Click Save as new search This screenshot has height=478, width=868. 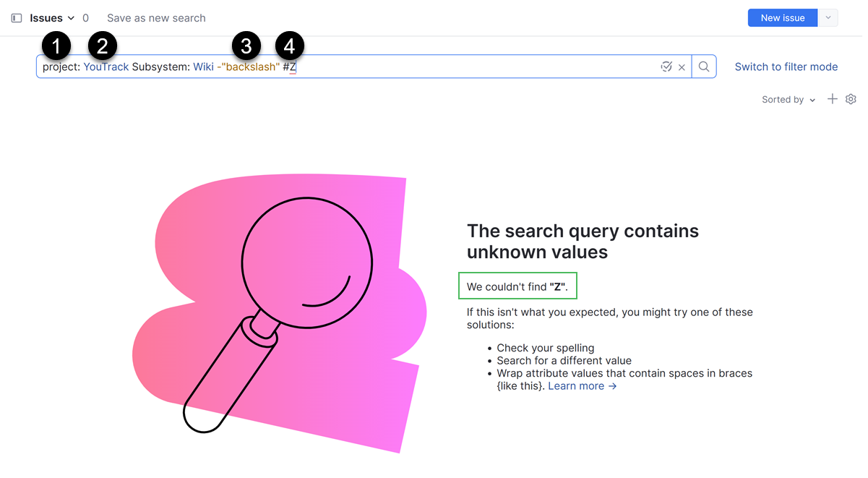click(x=156, y=18)
